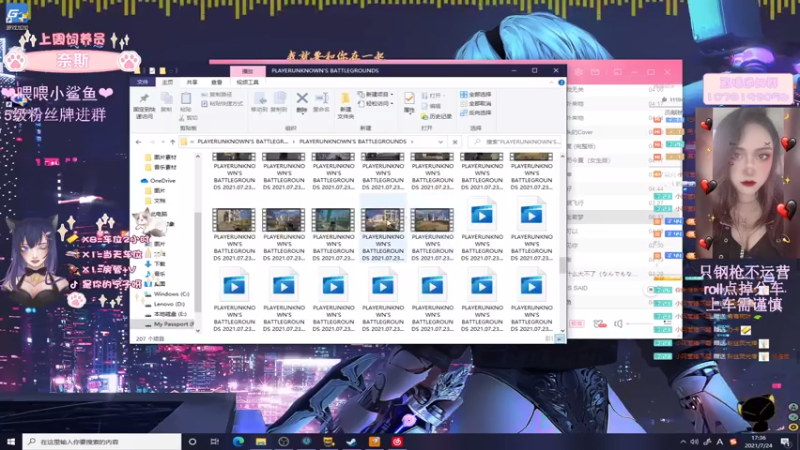Switch to the View (查看) ribbon tab
This screenshot has height=450, width=800.
pos(216,82)
